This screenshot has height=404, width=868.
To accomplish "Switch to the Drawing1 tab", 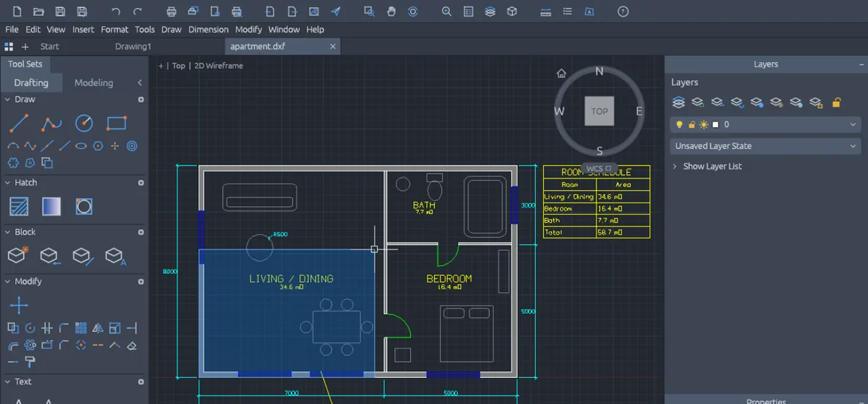I will click(x=133, y=46).
